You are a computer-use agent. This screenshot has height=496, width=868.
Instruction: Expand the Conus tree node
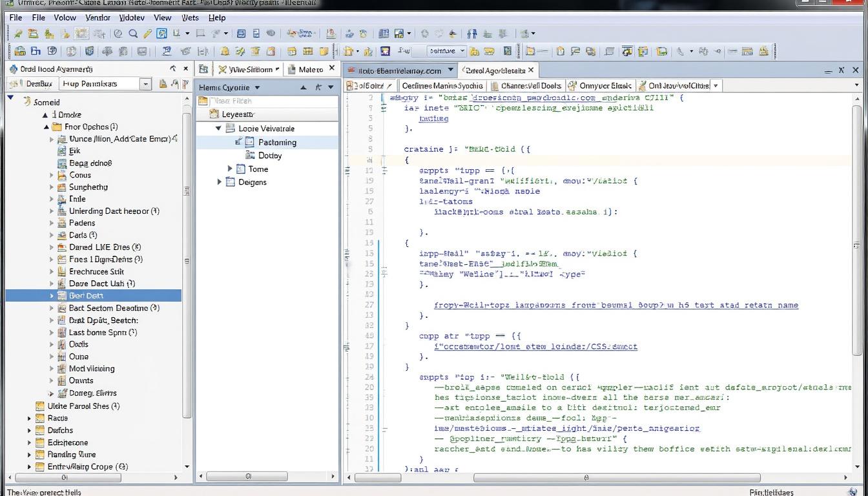coord(52,175)
